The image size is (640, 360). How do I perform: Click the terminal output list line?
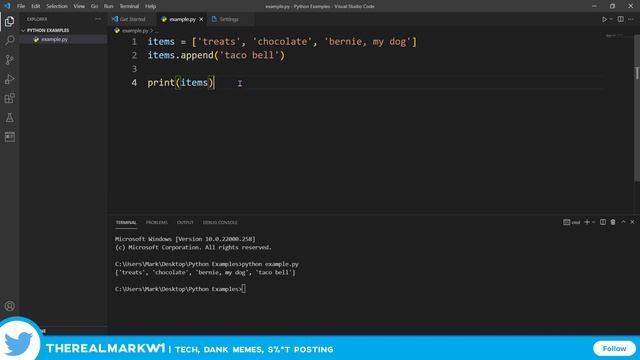point(205,272)
